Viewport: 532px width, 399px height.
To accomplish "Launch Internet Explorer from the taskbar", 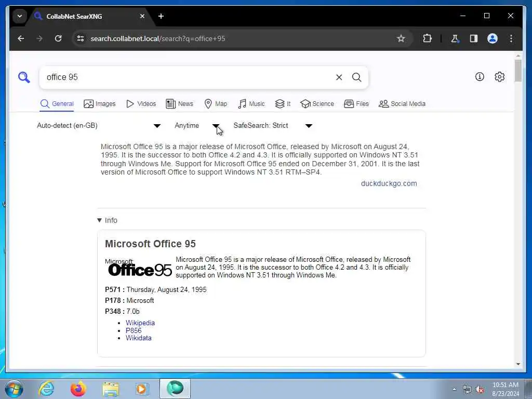I will pos(46,389).
